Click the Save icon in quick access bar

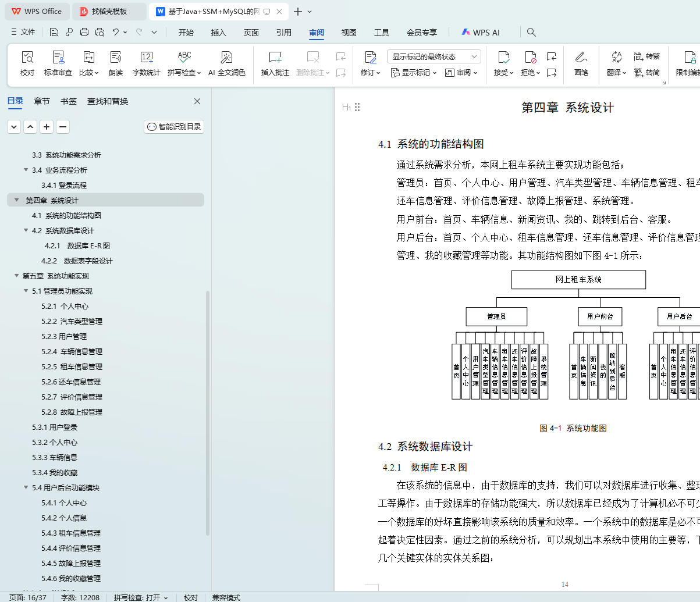[x=54, y=33]
